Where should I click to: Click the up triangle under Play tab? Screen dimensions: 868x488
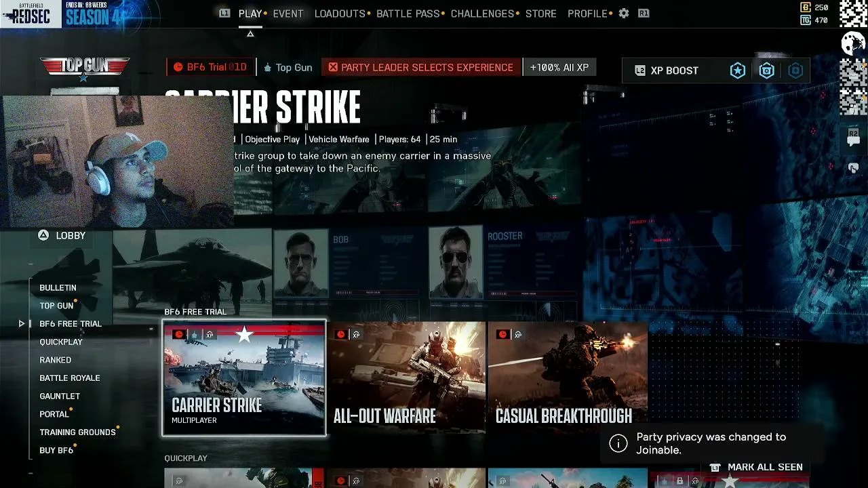point(250,34)
